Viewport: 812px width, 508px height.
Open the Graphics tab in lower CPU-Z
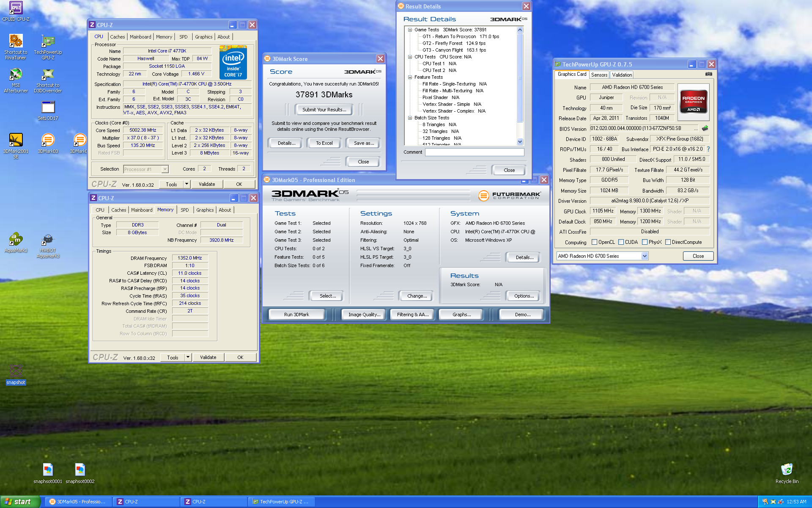tap(205, 210)
